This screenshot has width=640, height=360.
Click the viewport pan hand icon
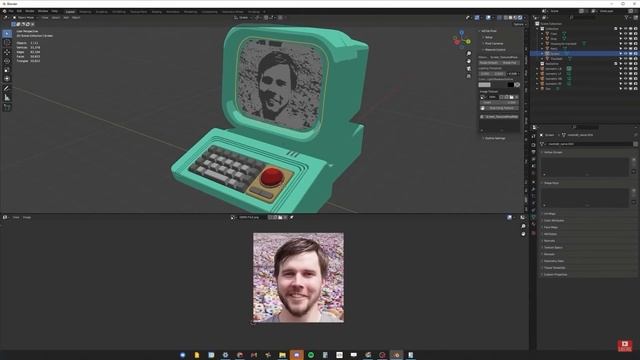pyautogui.click(x=469, y=61)
